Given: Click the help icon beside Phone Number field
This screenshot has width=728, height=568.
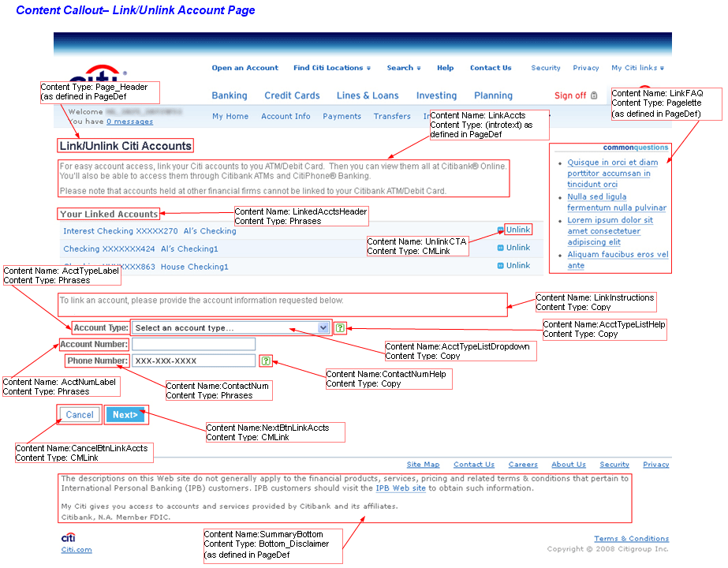Looking at the screenshot, I should point(266,361).
